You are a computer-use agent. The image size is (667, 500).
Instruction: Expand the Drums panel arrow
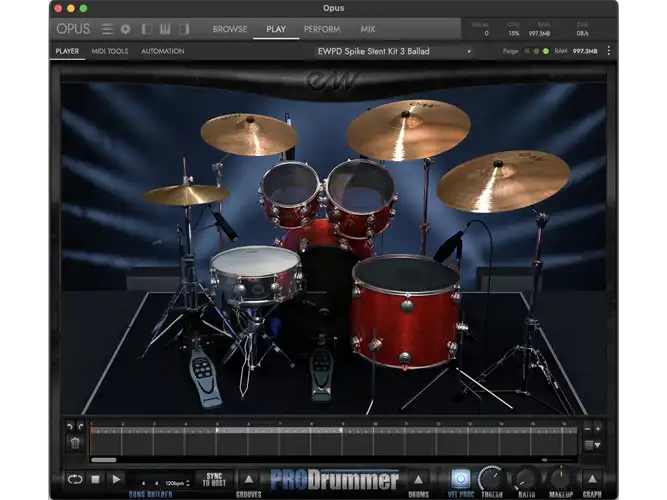419,480
